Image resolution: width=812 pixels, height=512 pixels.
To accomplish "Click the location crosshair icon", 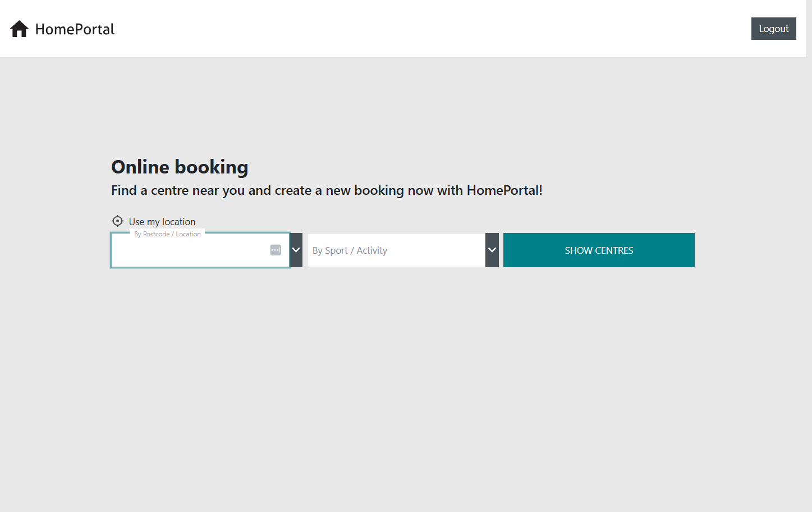I will 117,221.
